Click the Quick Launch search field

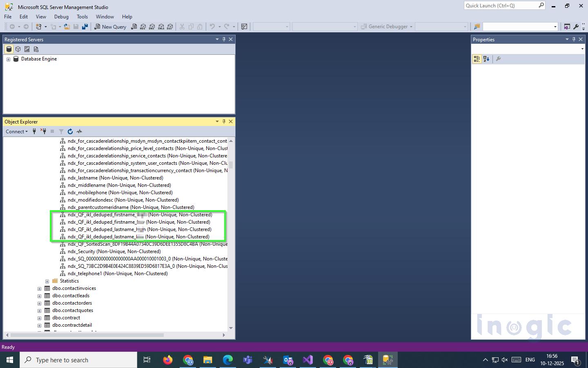tap(501, 6)
